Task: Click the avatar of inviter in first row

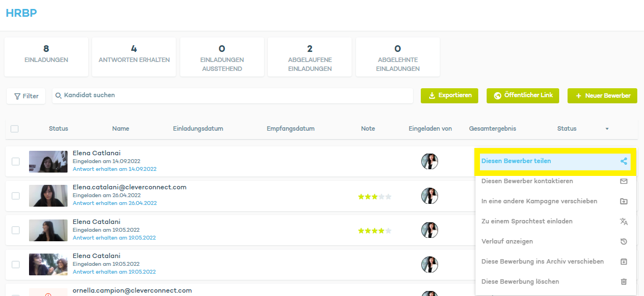Action: tap(429, 161)
